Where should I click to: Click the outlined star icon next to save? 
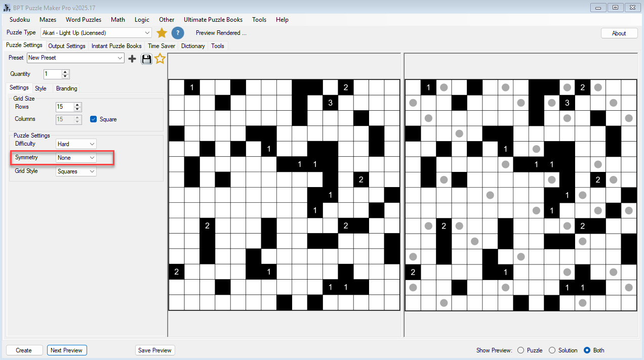point(160,59)
